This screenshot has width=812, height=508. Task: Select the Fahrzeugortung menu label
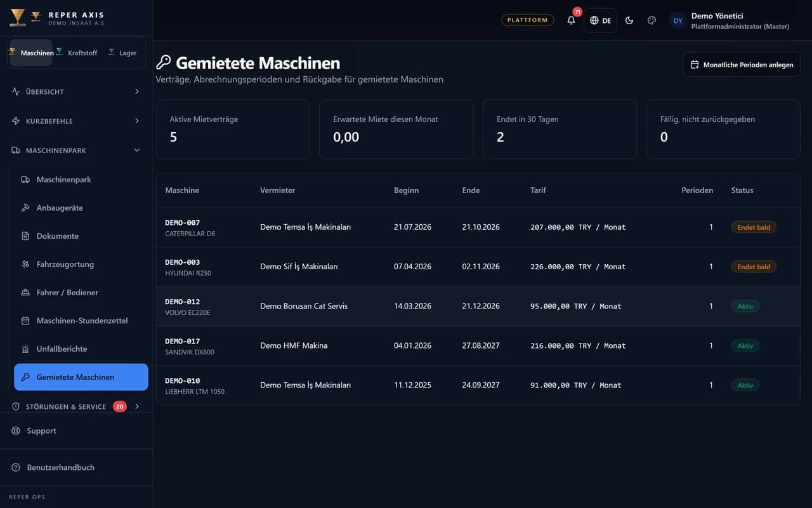[x=65, y=264]
